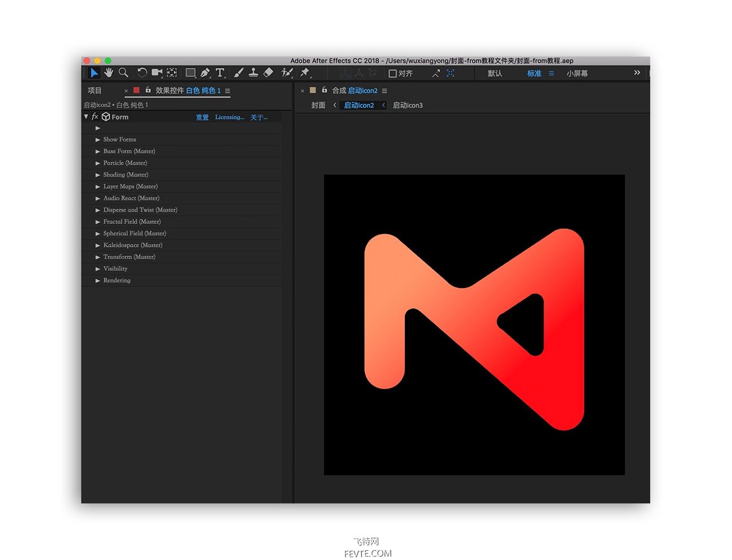Select the Rectangle shape tool
The width and height of the screenshot is (732, 560).
(x=191, y=73)
